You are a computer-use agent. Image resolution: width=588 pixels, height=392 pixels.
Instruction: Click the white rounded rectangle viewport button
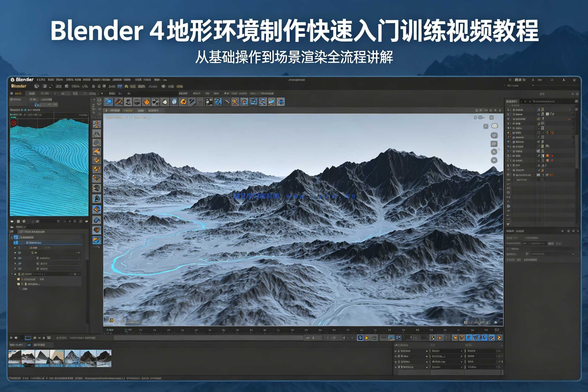tap(494, 126)
